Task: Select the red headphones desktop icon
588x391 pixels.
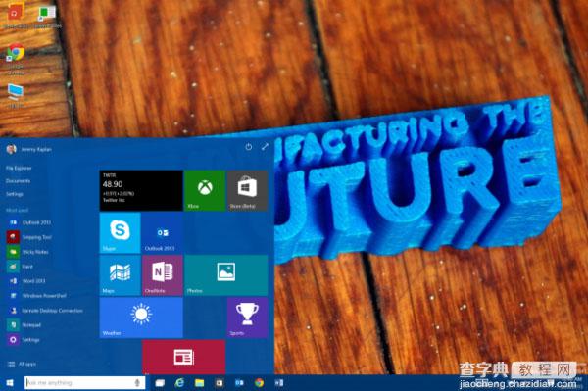Action: pos(15,16)
